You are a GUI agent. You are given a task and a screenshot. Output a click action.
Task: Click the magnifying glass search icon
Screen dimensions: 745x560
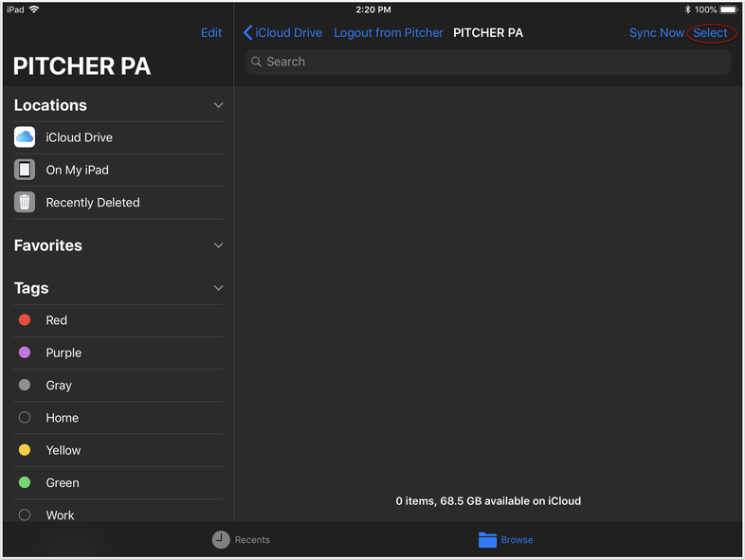pos(257,62)
